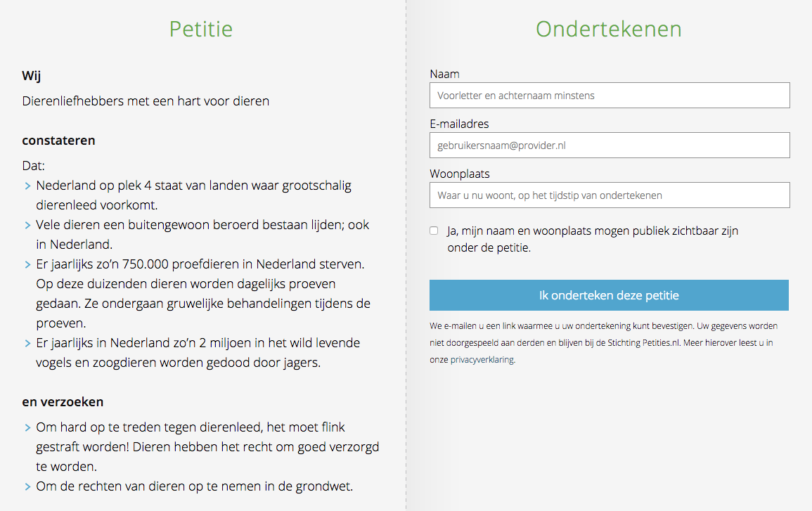Select the Woonplaats input field
Viewport: 812px width, 511px height.
(610, 195)
